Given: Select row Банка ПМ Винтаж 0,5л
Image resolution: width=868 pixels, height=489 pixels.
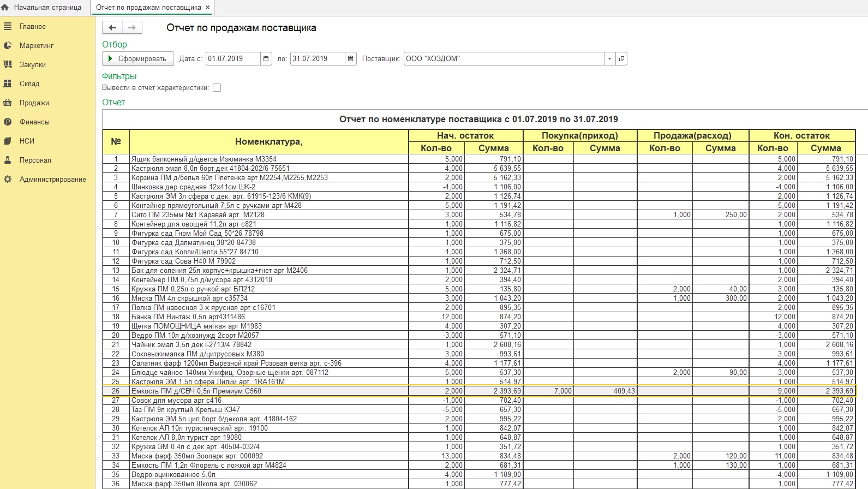Looking at the screenshot, I should [x=479, y=317].
